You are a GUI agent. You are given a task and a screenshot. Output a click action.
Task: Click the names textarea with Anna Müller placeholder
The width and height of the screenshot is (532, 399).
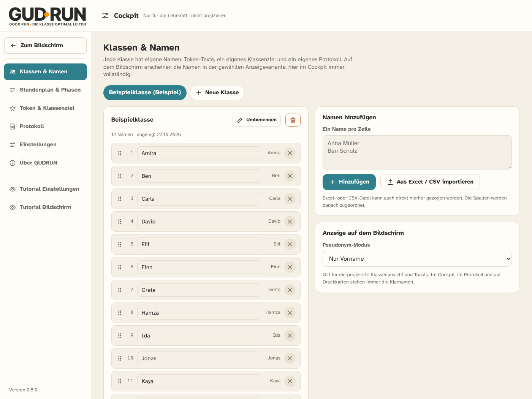(417, 152)
